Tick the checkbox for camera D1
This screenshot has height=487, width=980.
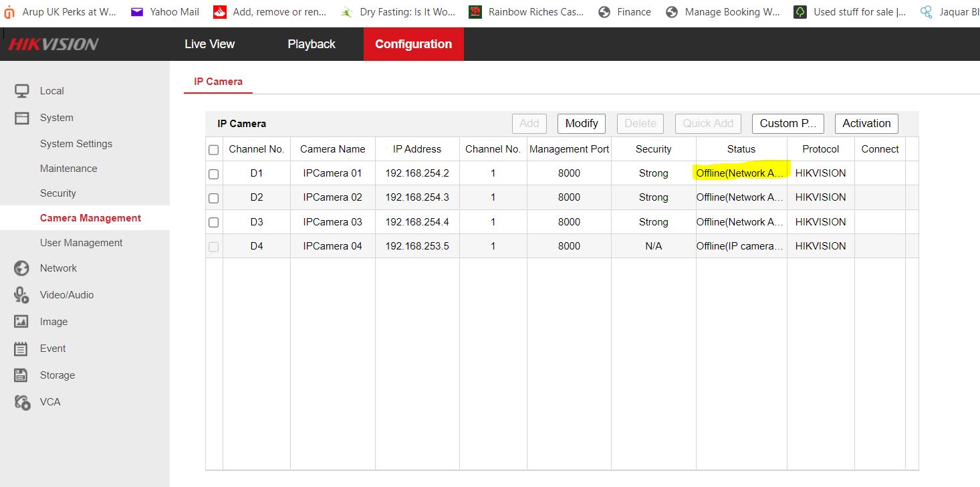pos(214,174)
